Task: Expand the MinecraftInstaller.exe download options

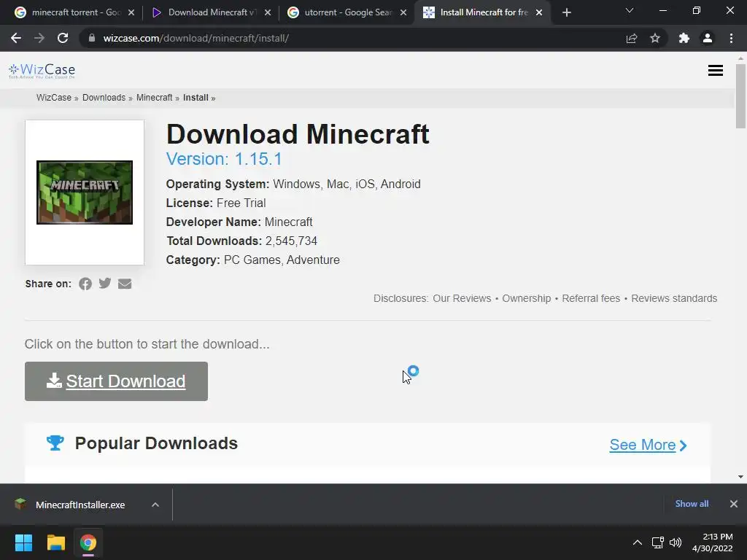Action: pos(155,505)
